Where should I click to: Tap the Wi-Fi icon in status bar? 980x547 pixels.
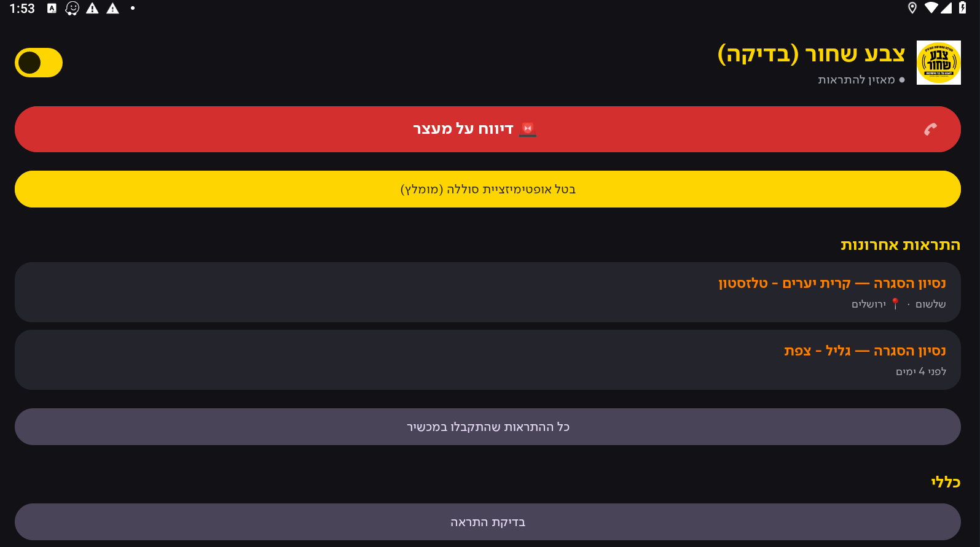click(x=931, y=8)
